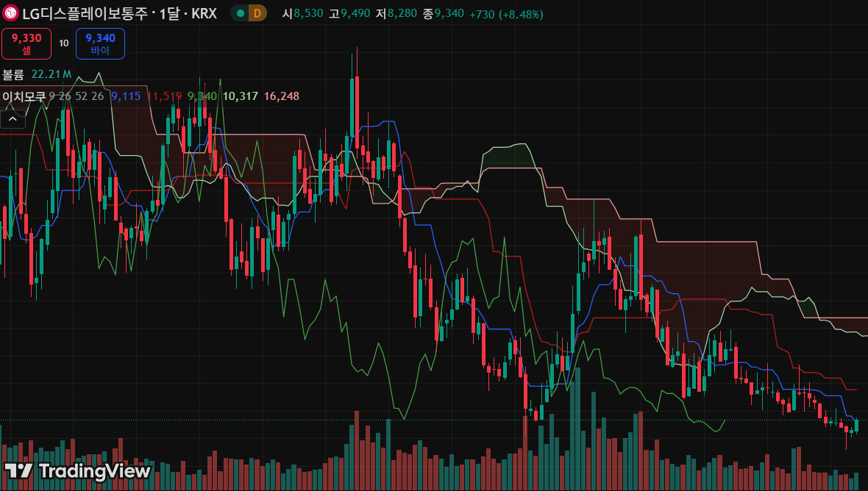Click the 1달 interval label in title
The height and width of the screenshot is (491, 868).
169,13
